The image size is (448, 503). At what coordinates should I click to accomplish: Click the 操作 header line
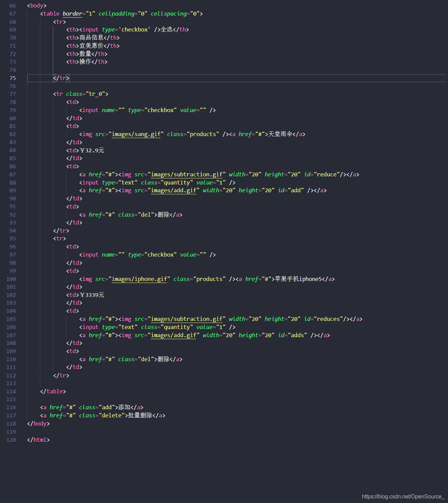tap(87, 62)
